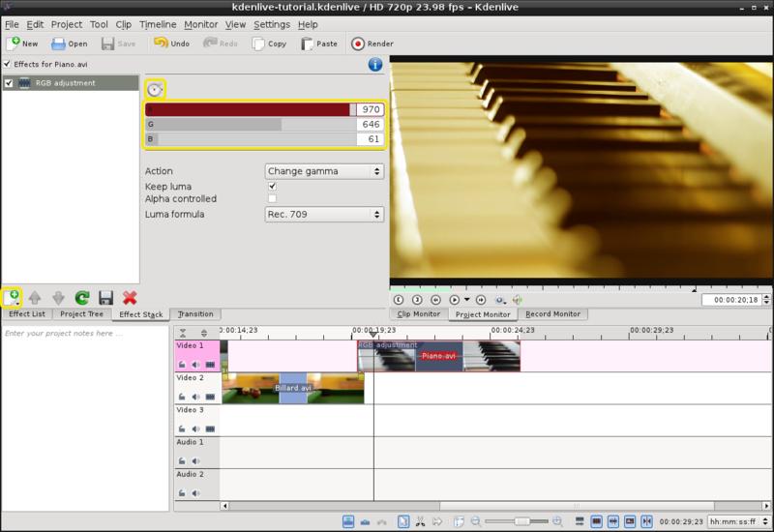Select the selection tool in status bar
The width and height of the screenshot is (774, 532).
tap(403, 521)
